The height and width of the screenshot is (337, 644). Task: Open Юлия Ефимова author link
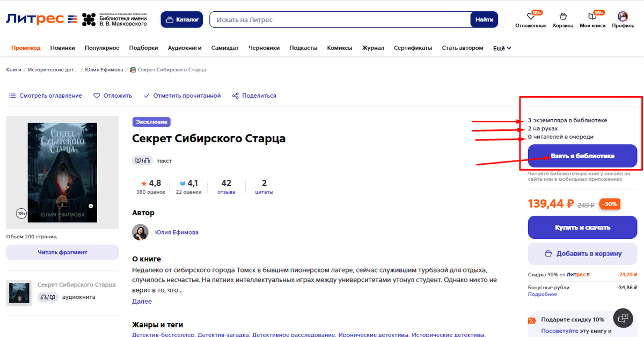[x=177, y=232]
